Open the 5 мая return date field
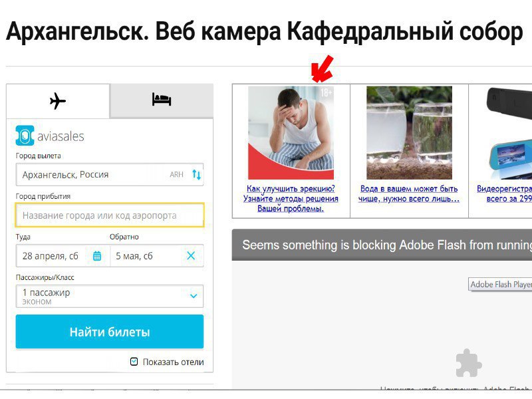Image resolution: width=532 pixels, height=399 pixels. (x=157, y=256)
